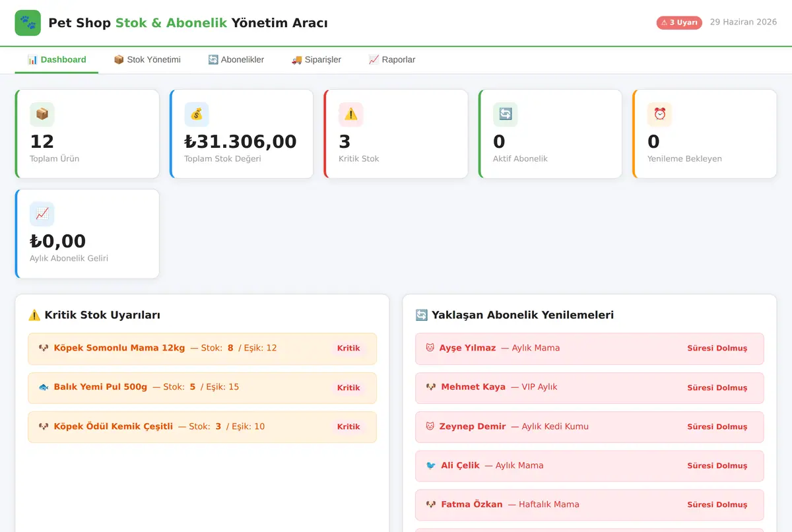Click Süresi Dolmuş badge for Mehmet Kaya
792x532 pixels.
pyautogui.click(x=717, y=388)
